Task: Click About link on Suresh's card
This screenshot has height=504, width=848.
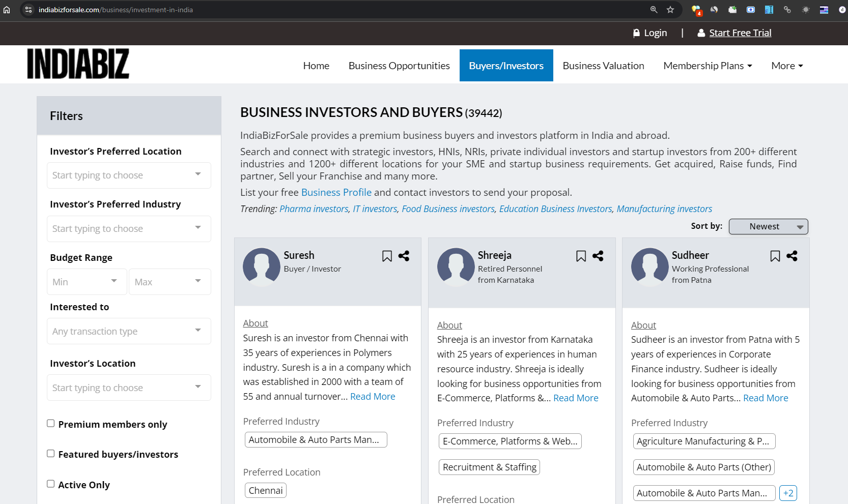Action: pos(256,323)
